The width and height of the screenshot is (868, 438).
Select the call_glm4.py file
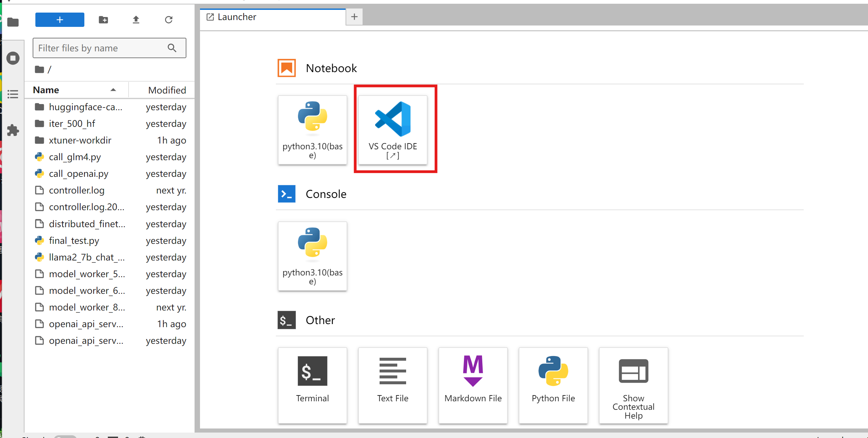110,157
